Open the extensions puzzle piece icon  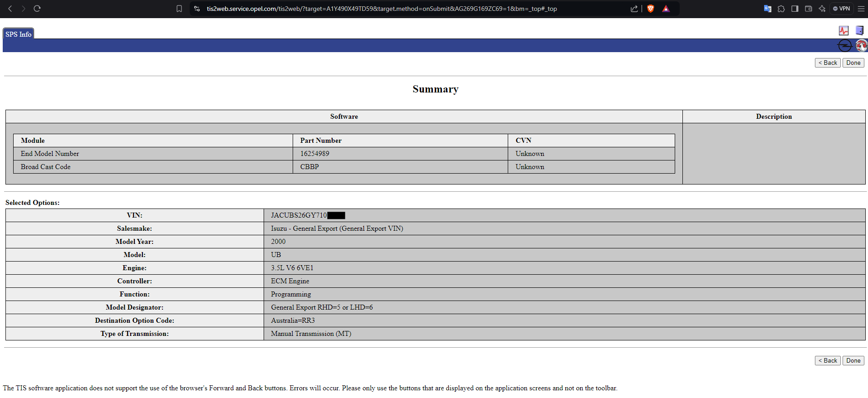[781, 9]
